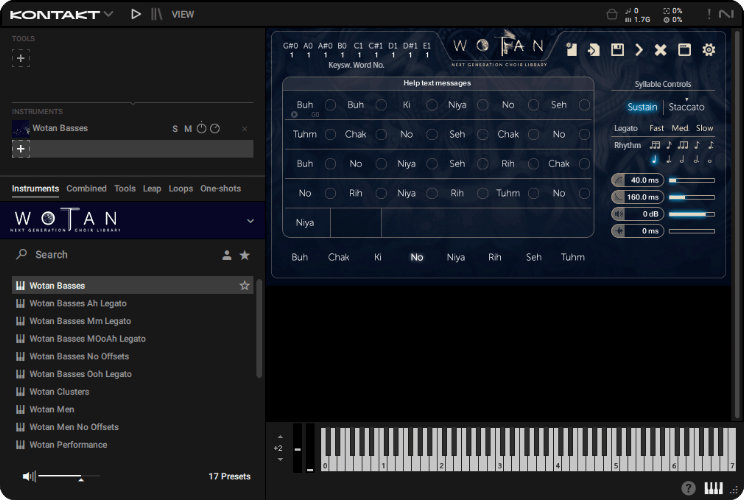Open the VIEW menu

182,15
